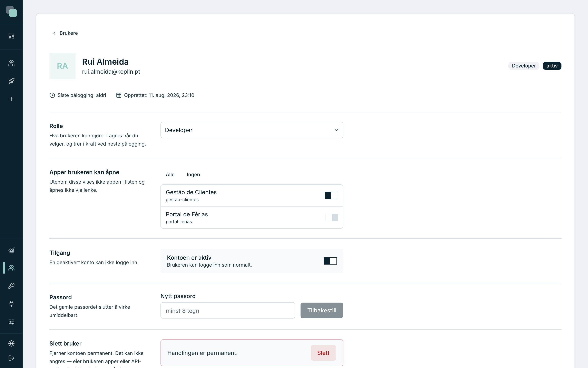Screen dimensions: 588x368
Task: Click the RA avatar thumbnail
Action: (62, 66)
